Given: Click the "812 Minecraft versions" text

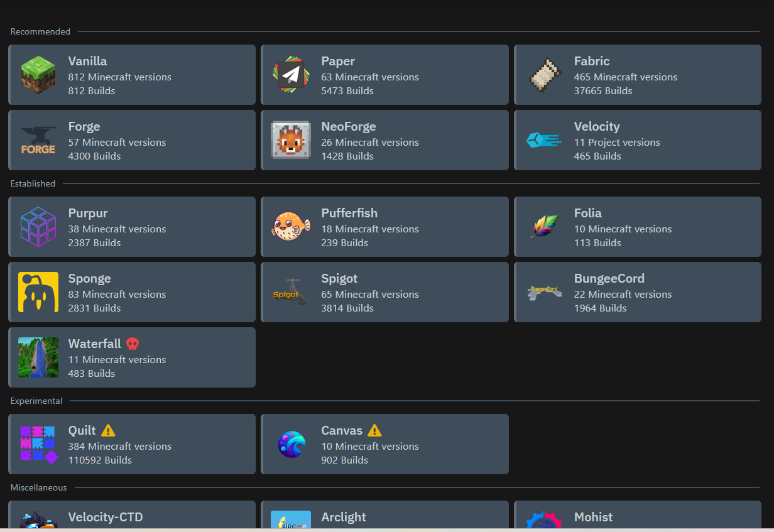Looking at the screenshot, I should (x=120, y=77).
